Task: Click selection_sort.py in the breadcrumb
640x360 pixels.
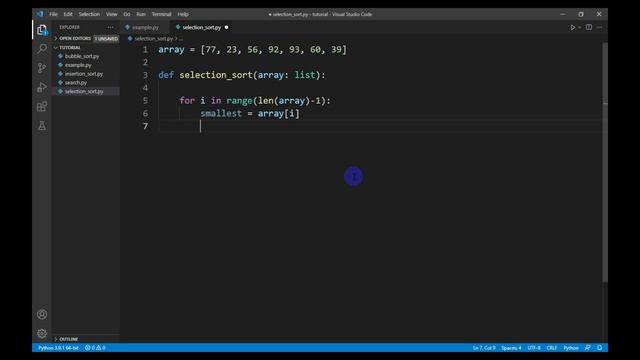Action: click(153, 39)
